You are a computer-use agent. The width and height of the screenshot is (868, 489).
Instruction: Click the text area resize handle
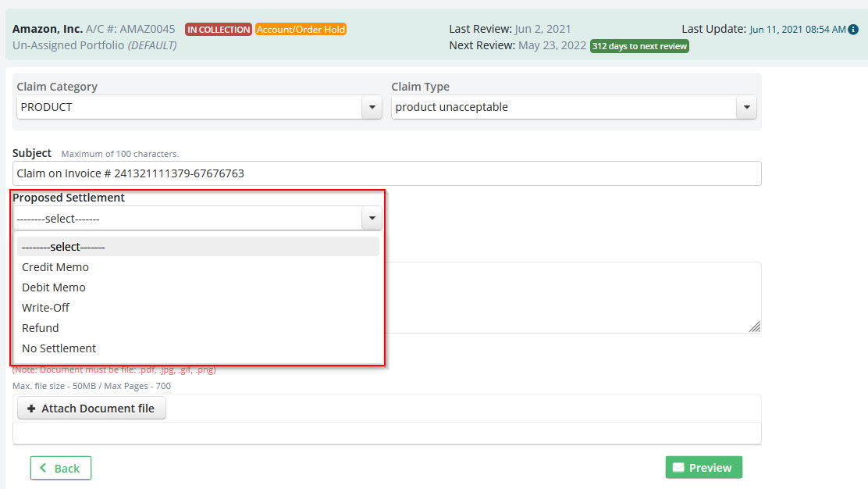tap(755, 327)
